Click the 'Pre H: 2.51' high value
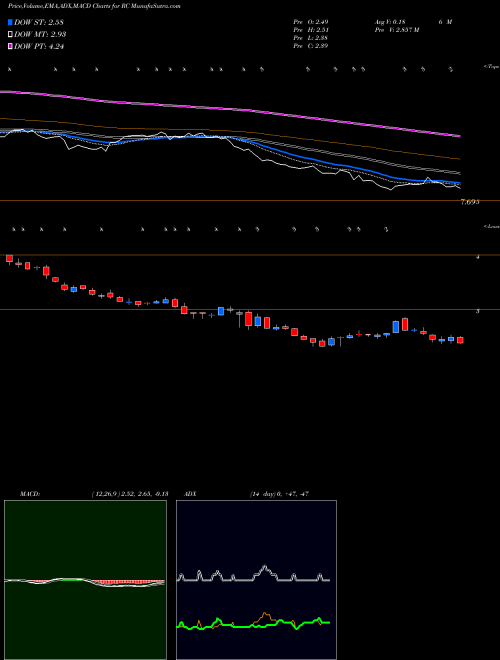Image resolution: width=500 pixels, height=660 pixels. (311, 30)
